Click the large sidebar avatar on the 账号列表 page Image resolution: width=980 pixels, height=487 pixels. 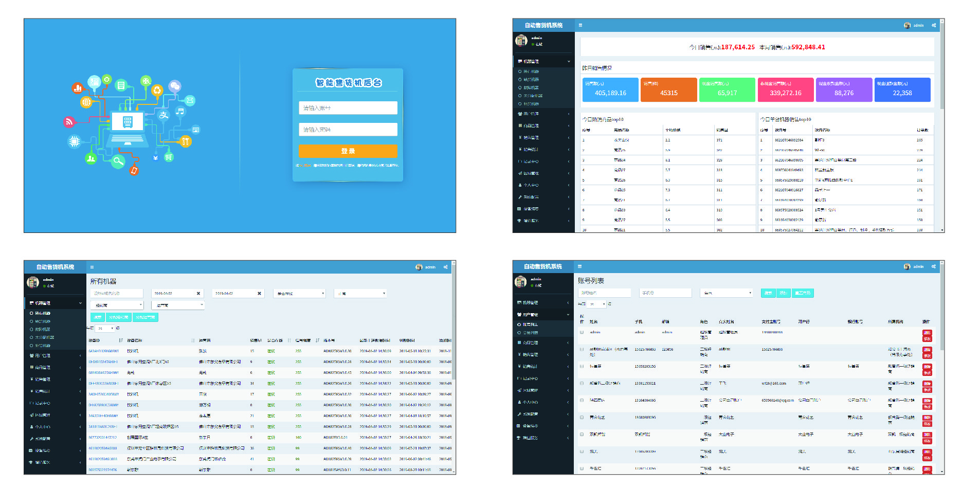pos(521,282)
